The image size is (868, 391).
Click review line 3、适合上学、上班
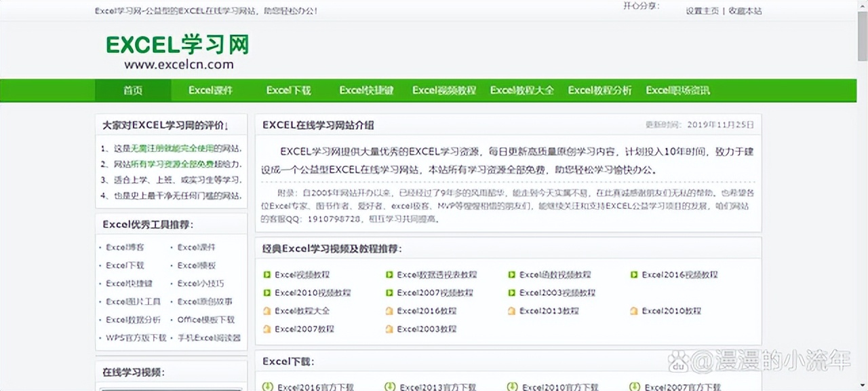click(170, 180)
